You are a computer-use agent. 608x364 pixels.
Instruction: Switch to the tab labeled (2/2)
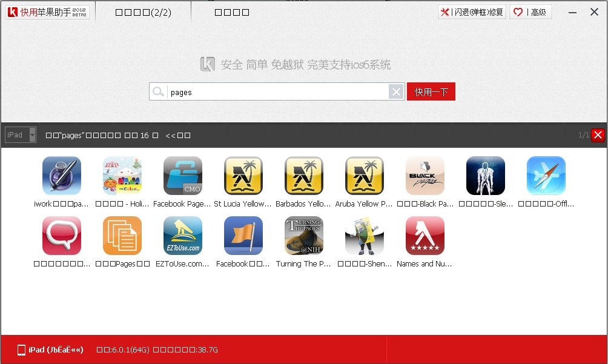click(144, 12)
